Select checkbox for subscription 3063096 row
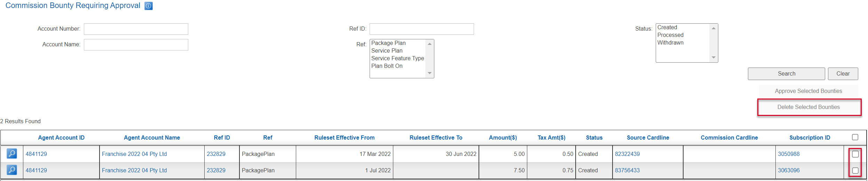The image size is (868, 181). click(x=855, y=170)
